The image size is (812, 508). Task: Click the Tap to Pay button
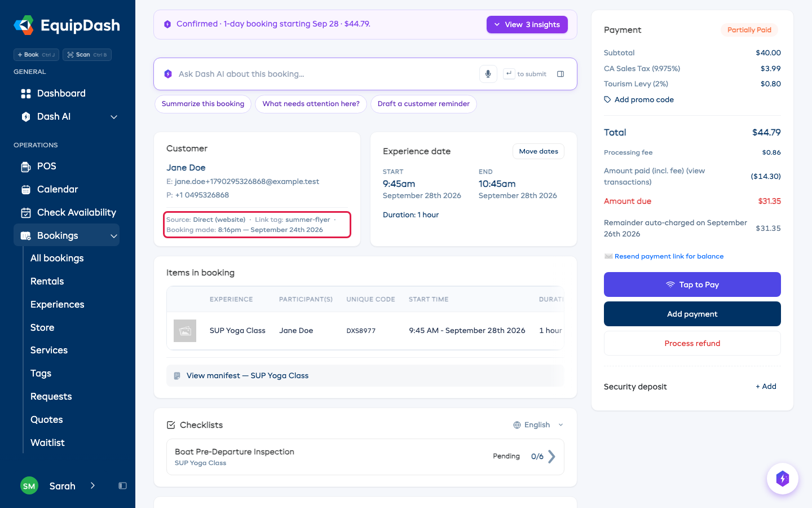(x=692, y=284)
